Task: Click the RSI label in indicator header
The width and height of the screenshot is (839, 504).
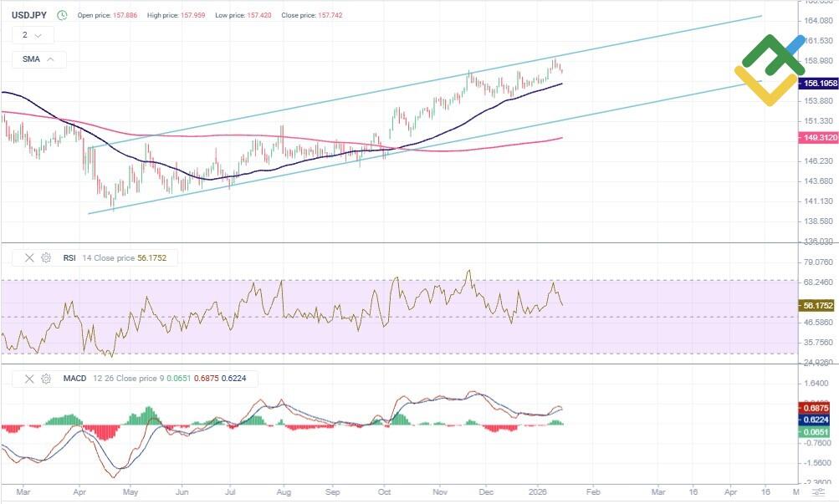Action: [71, 257]
